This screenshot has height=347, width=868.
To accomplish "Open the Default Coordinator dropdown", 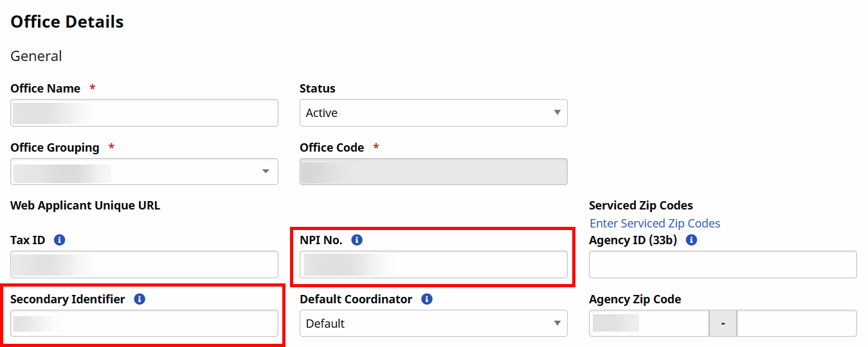I will (x=433, y=323).
